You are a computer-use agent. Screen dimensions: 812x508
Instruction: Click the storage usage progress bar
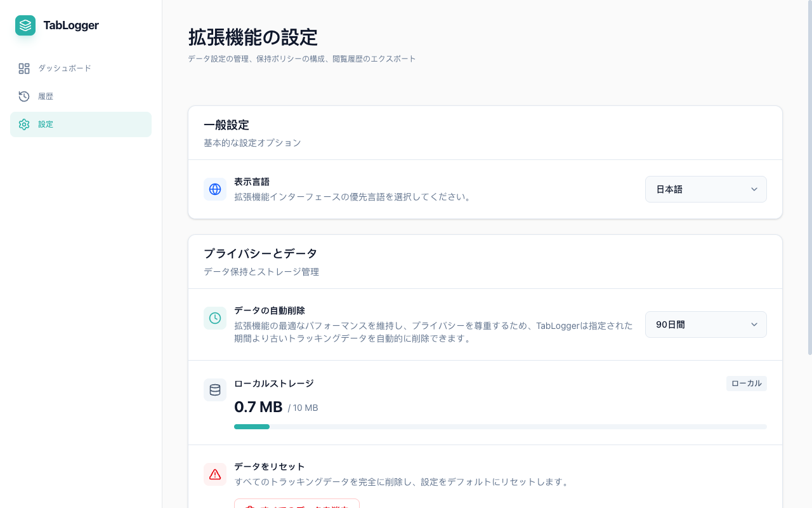click(x=501, y=427)
